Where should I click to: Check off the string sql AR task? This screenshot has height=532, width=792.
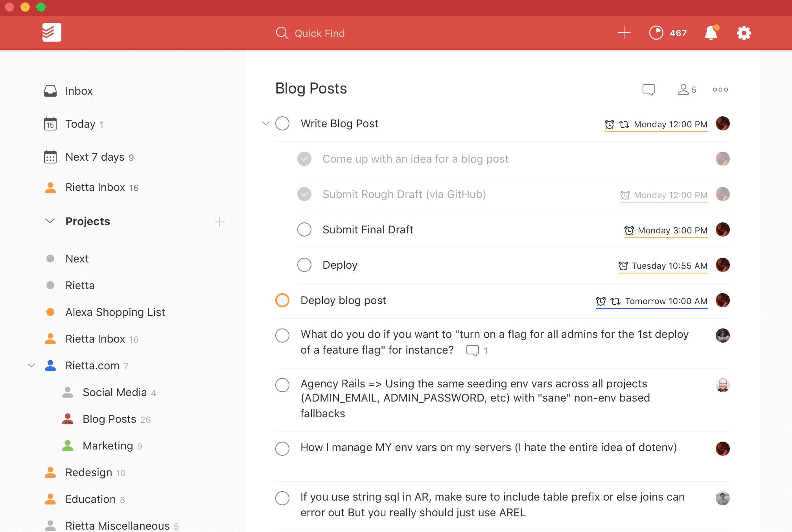pos(282,498)
